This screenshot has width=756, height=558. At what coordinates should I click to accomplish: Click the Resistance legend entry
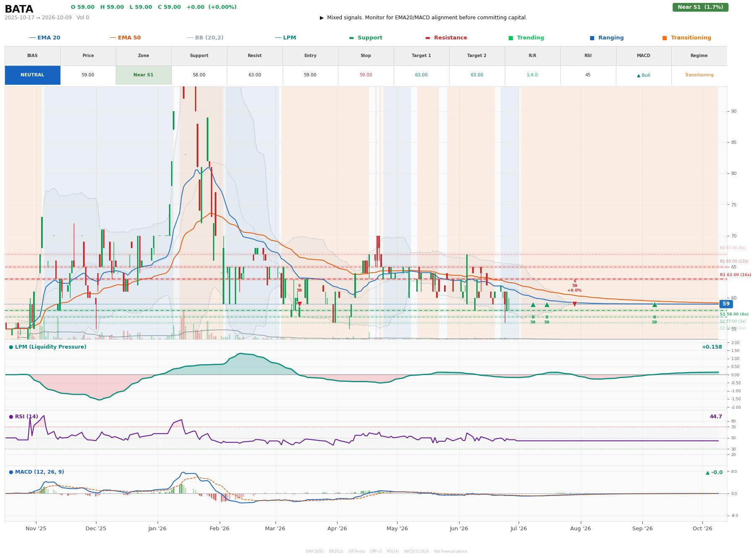(x=446, y=38)
